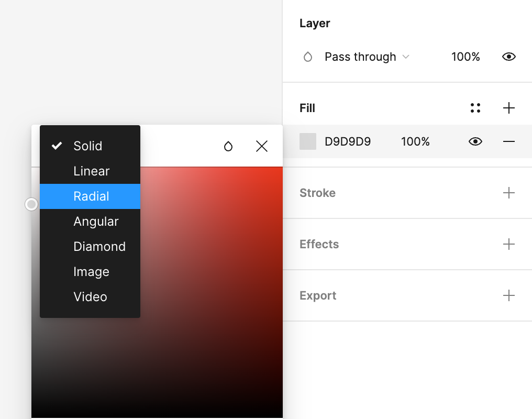The width and height of the screenshot is (532, 419).
Task: Select Linear gradient option
Action: (90, 171)
